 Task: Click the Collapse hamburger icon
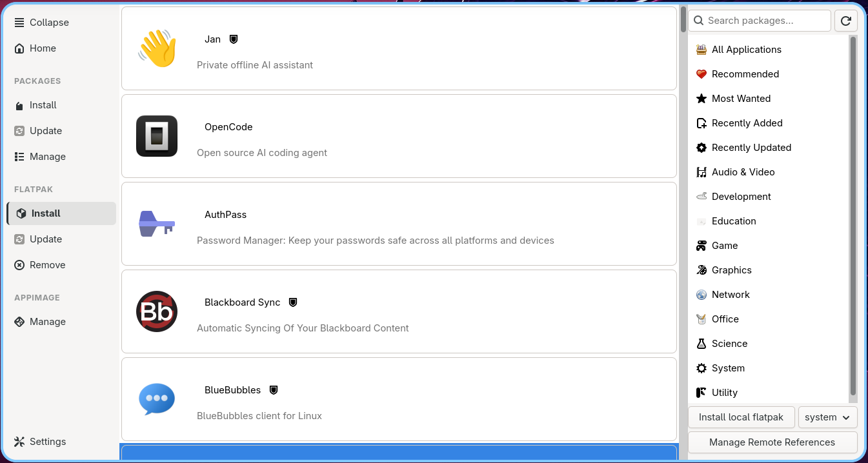19,23
